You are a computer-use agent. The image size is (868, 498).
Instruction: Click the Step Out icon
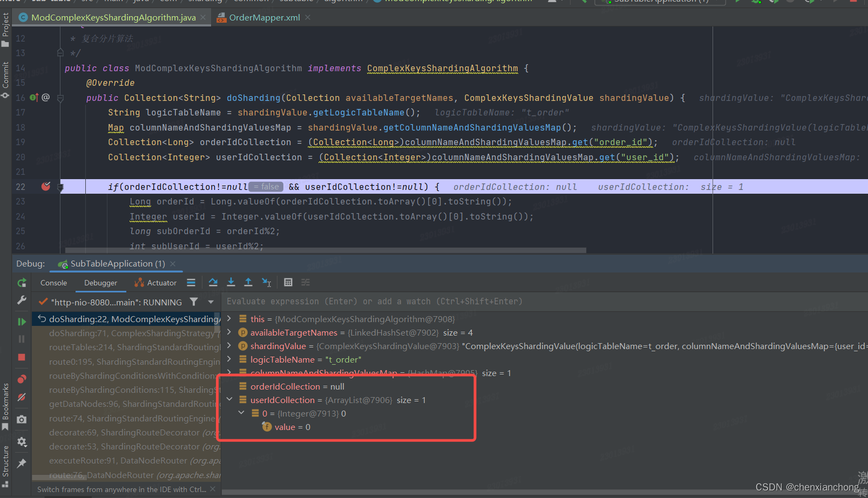[248, 282]
